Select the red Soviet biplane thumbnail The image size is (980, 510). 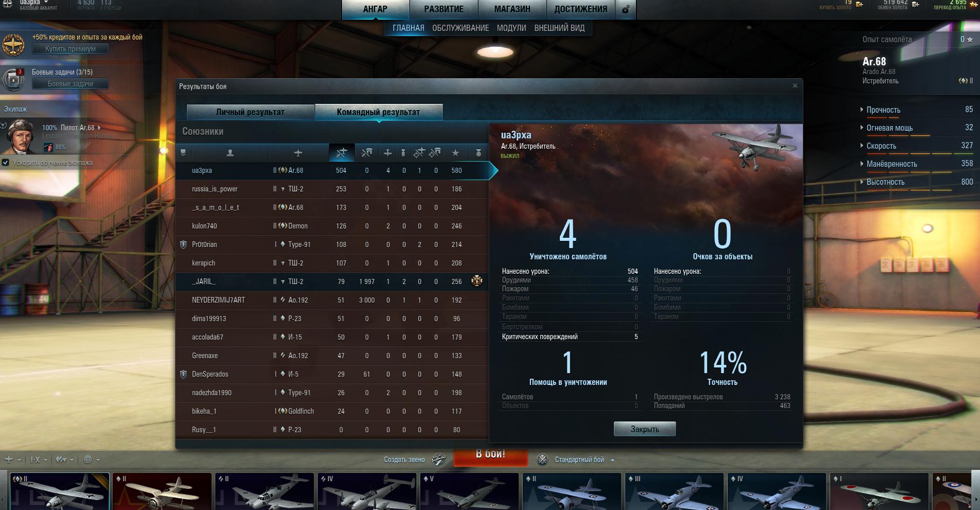pyautogui.click(x=162, y=491)
